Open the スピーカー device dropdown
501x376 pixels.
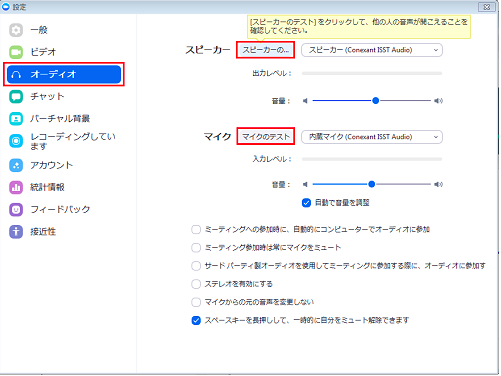tap(372, 50)
